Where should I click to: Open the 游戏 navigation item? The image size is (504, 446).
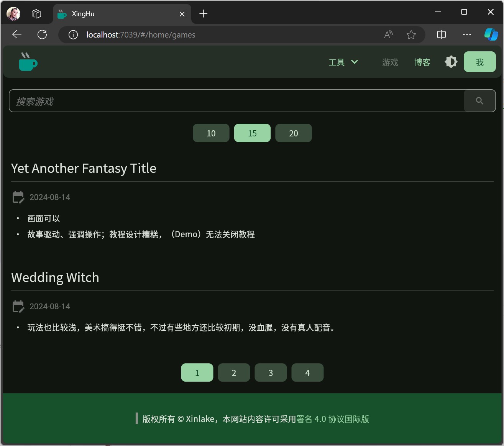pyautogui.click(x=390, y=62)
